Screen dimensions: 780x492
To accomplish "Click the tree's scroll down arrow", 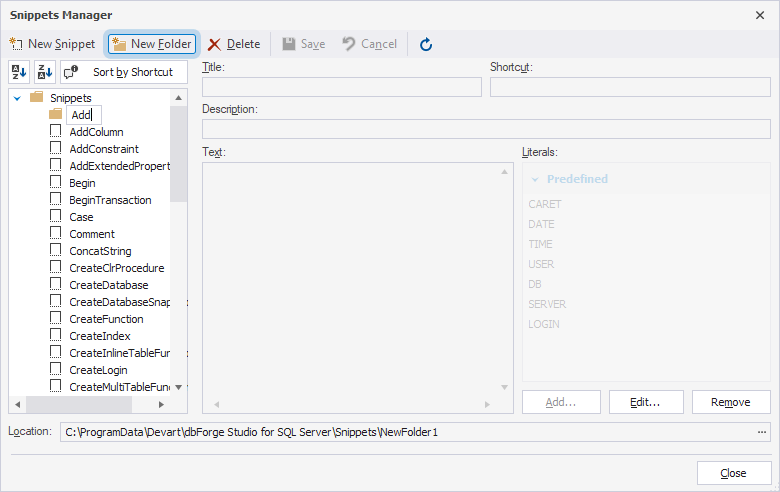I will [x=179, y=387].
